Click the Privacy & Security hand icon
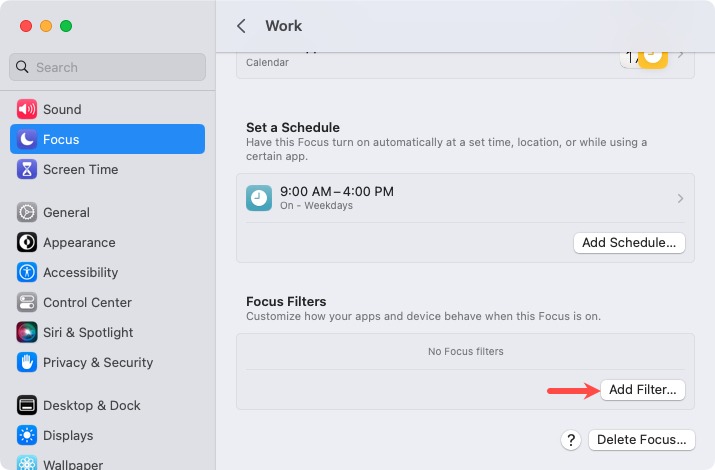715x470 pixels. click(x=27, y=362)
